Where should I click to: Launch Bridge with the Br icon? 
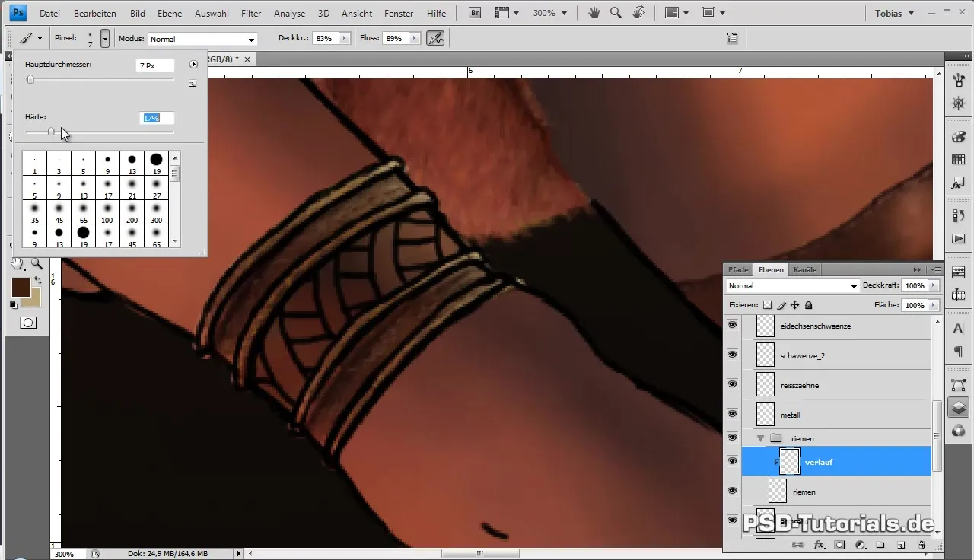(475, 13)
